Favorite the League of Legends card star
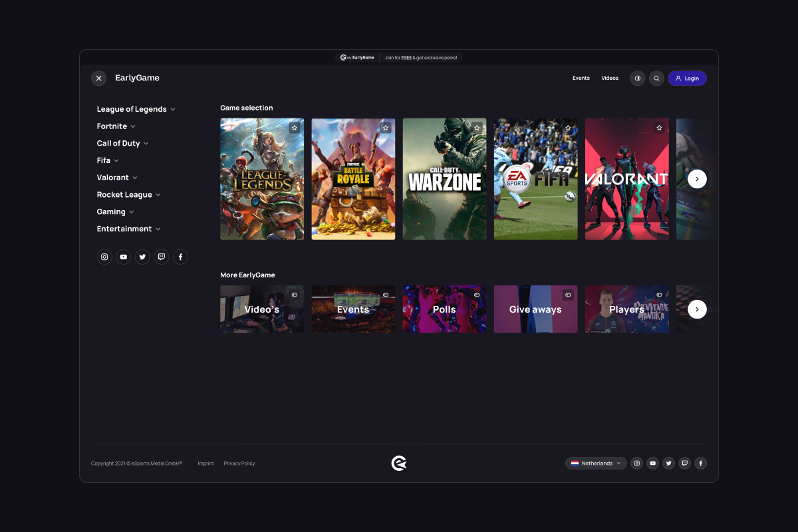This screenshot has height=532, width=798. pos(295,128)
